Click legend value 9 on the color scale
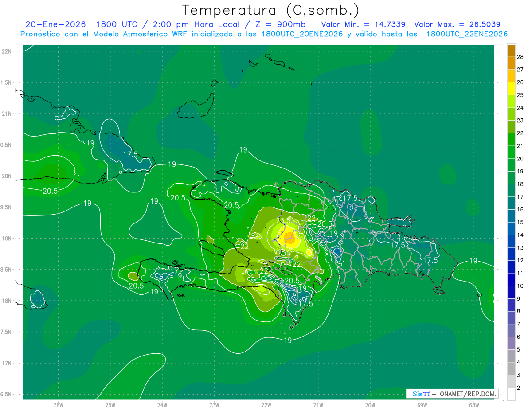 coord(519,299)
